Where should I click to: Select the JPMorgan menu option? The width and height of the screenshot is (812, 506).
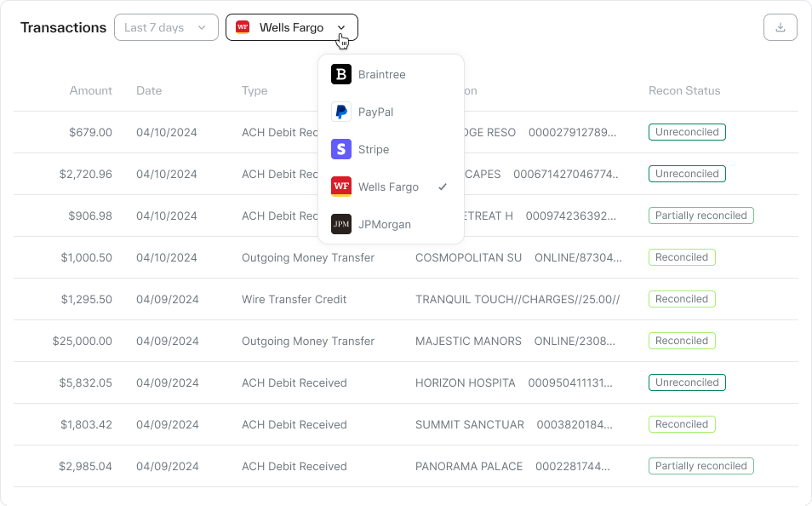click(385, 225)
